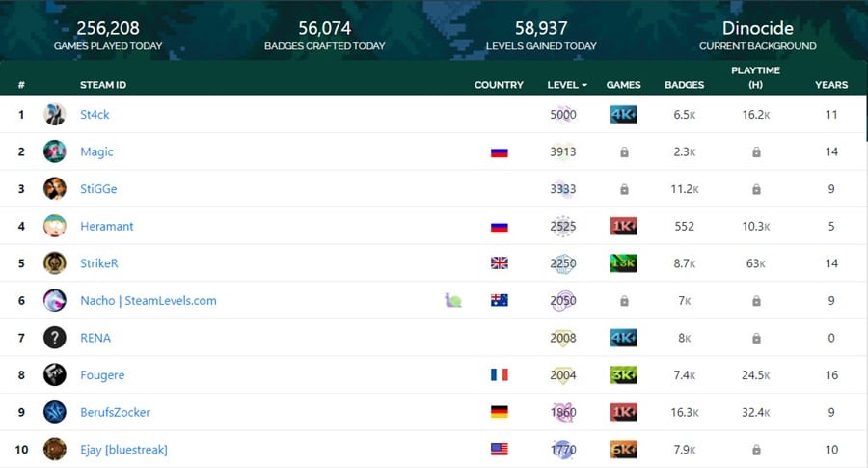Open Nacho | SteamLevels.com profile link
Viewport: 868px width, 468px height.
149,301
